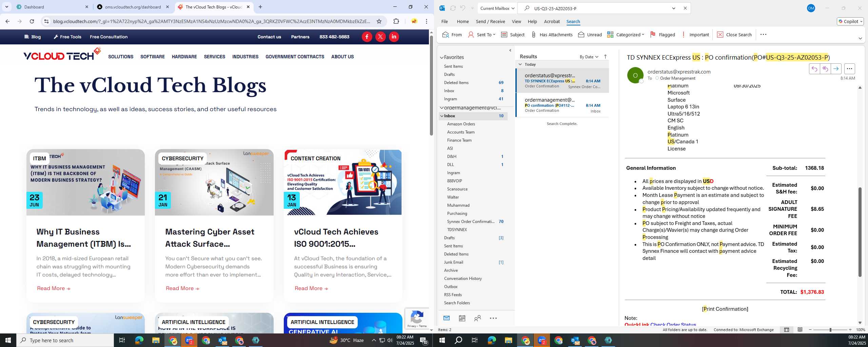The image size is (868, 347).
Task: Reverse sort order of search results
Action: point(605,57)
